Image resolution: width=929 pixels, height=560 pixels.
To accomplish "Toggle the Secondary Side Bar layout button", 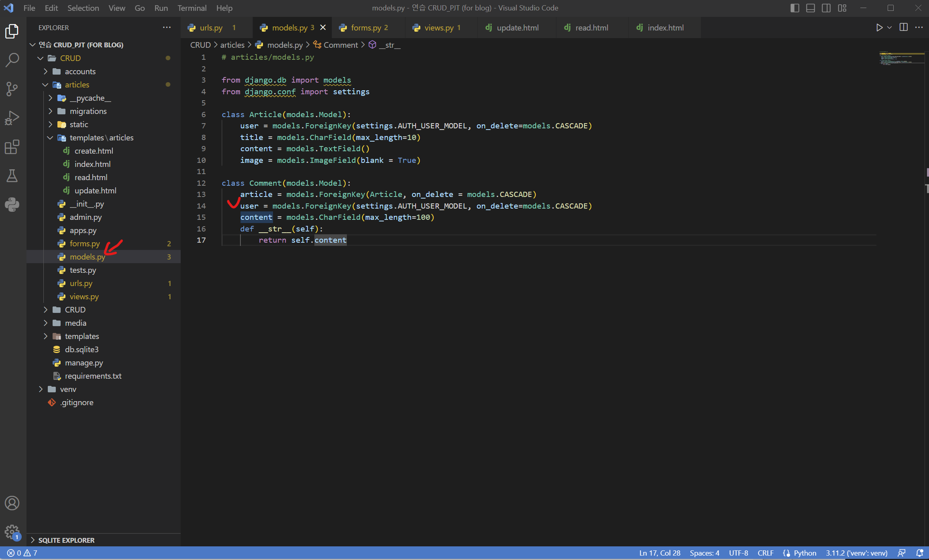I will point(826,8).
